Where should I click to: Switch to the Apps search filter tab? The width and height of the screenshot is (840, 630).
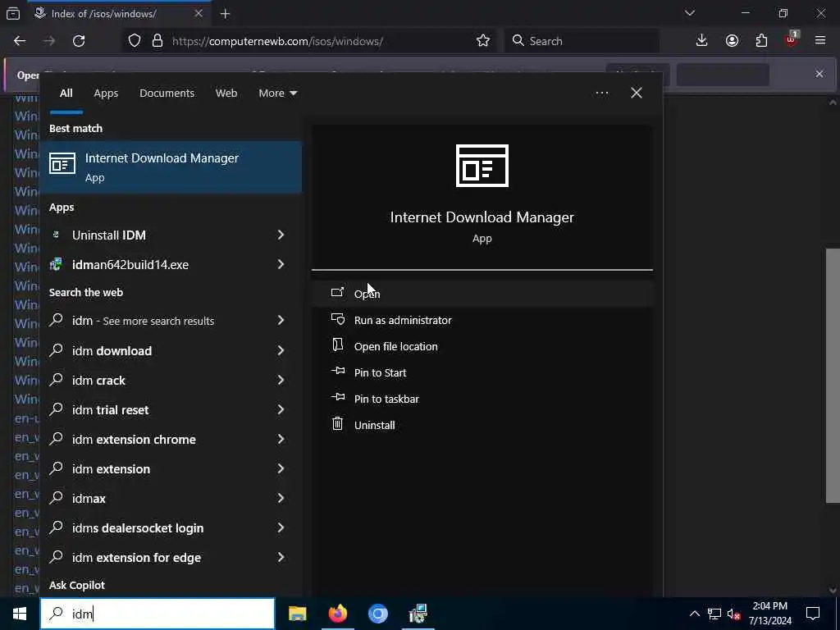106,94
